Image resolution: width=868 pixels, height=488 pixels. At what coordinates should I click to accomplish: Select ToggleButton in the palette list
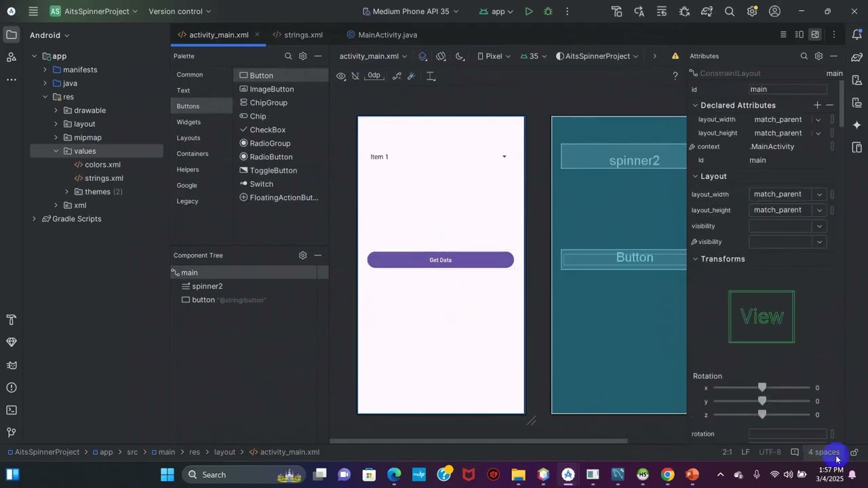pos(273,171)
